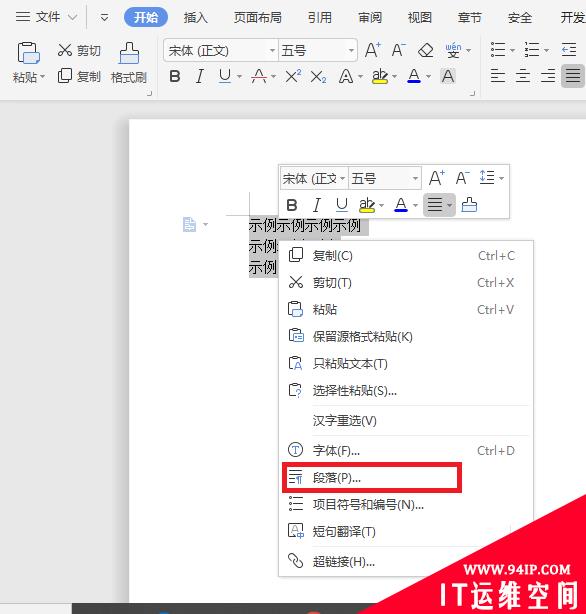Open font dialog launcher in ribbon corner
Viewport: 586px width, 614px height.
(472, 93)
